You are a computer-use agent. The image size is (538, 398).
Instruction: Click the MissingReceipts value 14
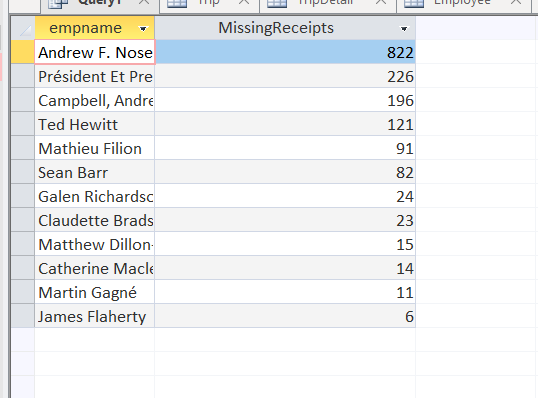click(285, 268)
